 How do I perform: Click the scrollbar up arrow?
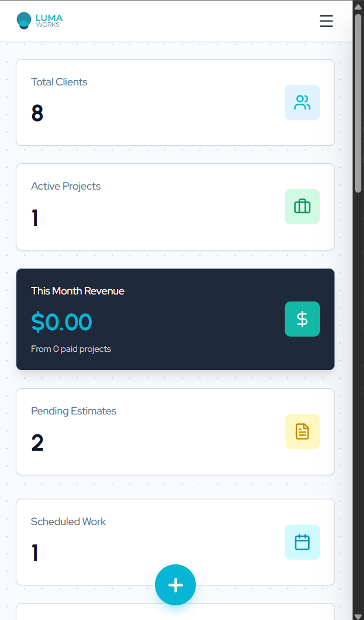pyautogui.click(x=358, y=6)
